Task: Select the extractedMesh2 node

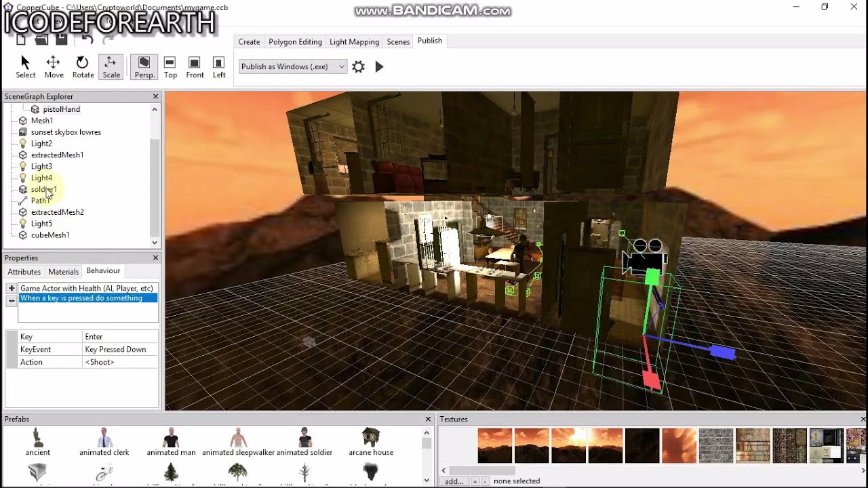Action: [57, 212]
